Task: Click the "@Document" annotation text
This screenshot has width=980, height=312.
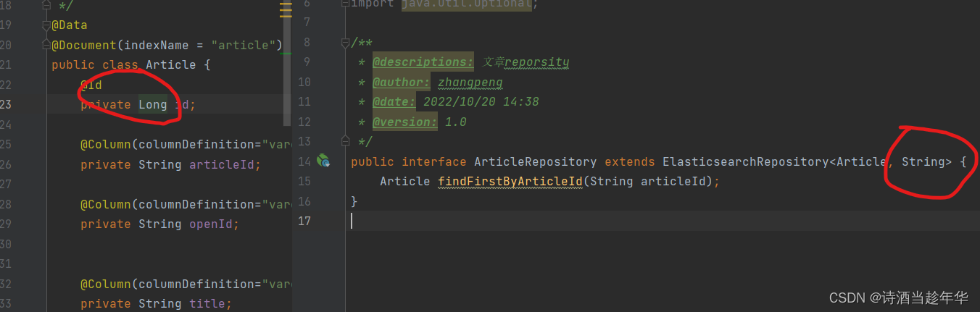Action: click(x=84, y=45)
